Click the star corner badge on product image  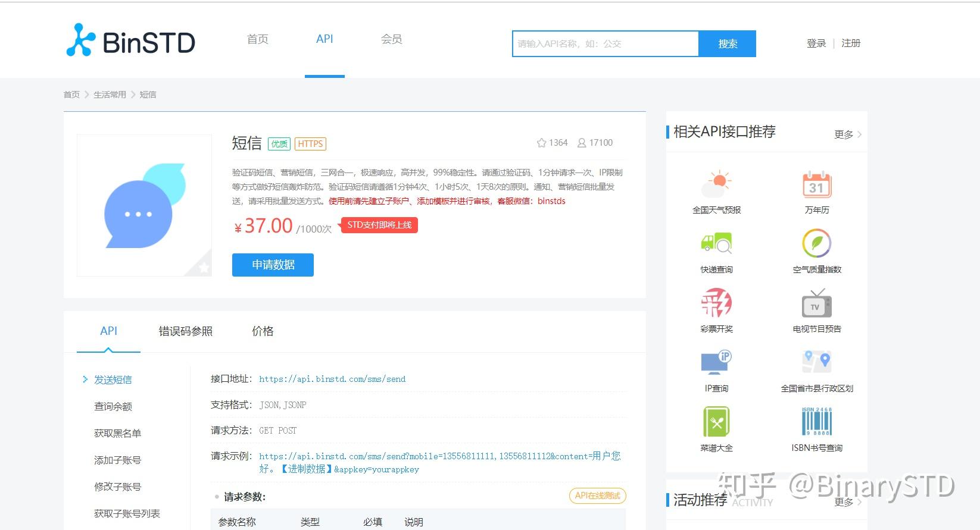[x=204, y=268]
